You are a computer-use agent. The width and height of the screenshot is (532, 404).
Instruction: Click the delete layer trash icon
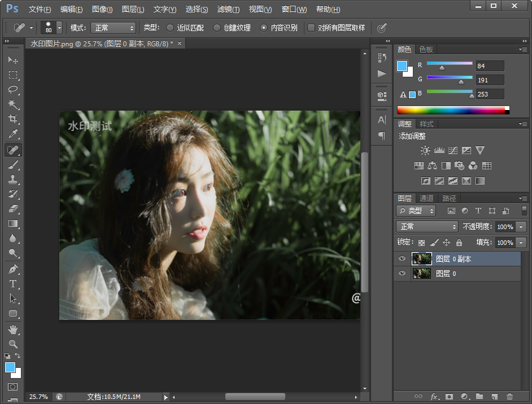coord(509,397)
